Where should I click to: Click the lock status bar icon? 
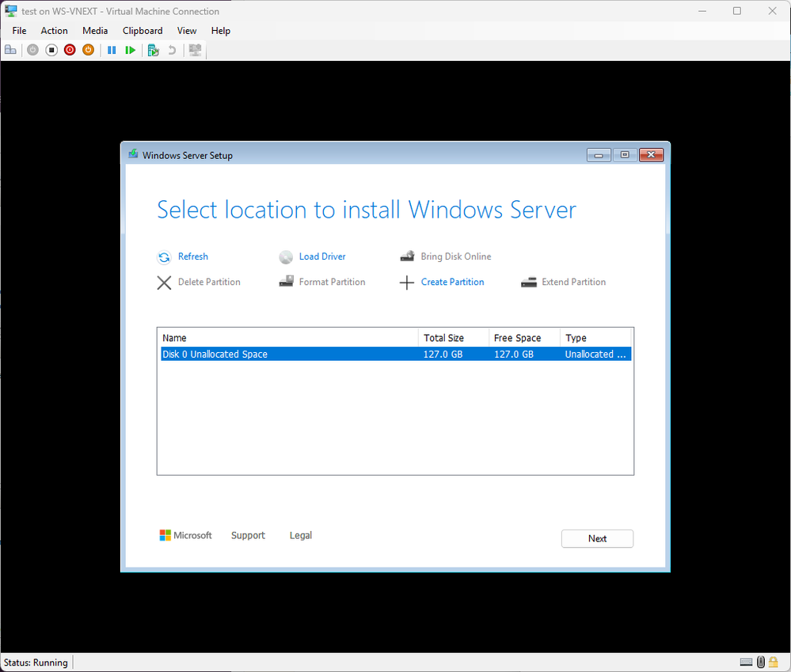click(x=774, y=662)
